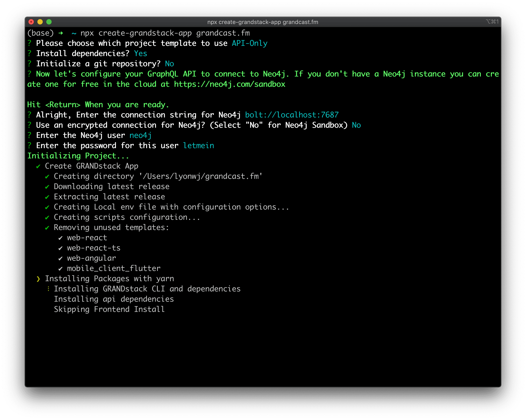
Task: Click the API-Only template answer
Action: pos(249,43)
